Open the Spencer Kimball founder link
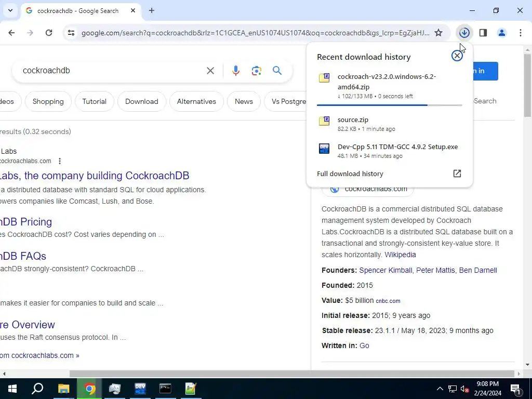The height and width of the screenshot is (399, 532). (385, 270)
